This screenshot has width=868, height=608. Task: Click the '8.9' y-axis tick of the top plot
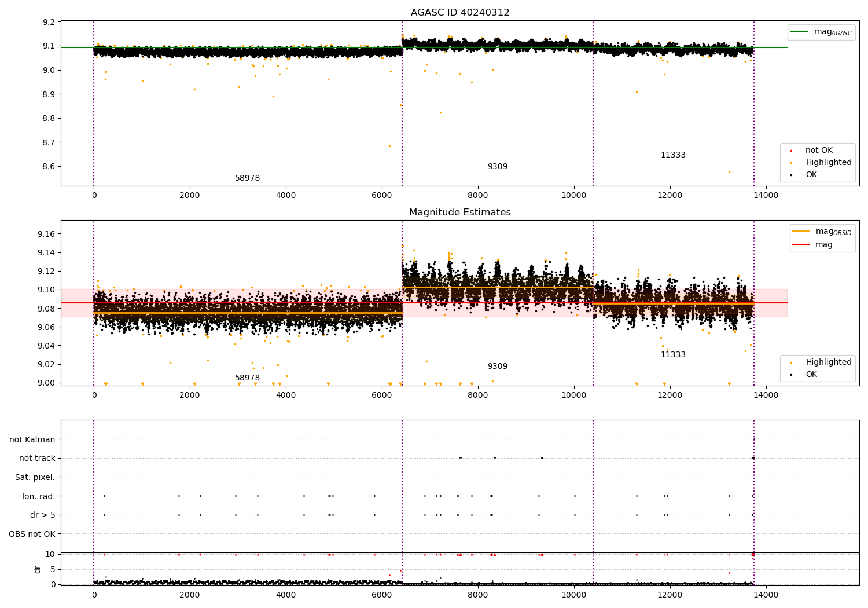[x=50, y=94]
